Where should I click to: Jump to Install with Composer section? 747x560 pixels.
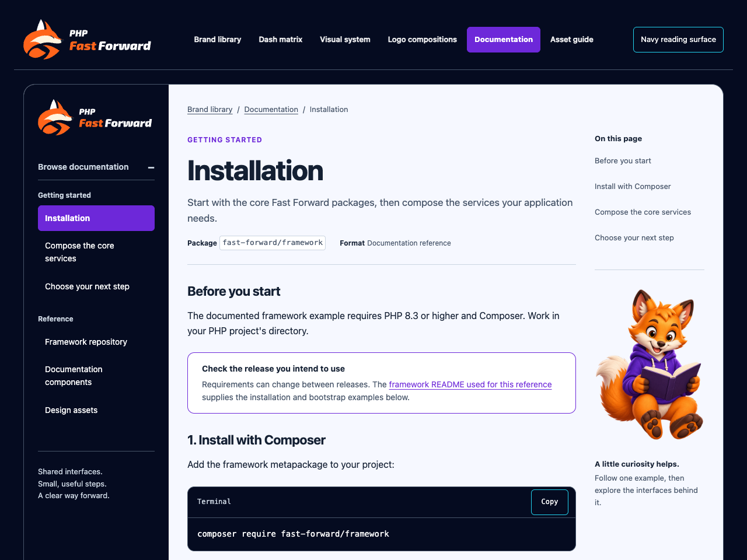point(633,187)
